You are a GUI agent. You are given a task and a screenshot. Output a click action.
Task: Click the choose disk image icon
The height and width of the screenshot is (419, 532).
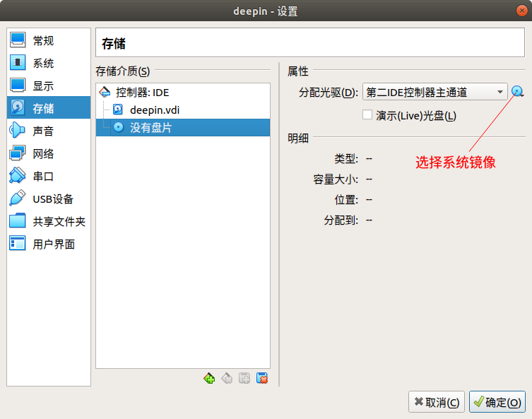[x=517, y=92]
